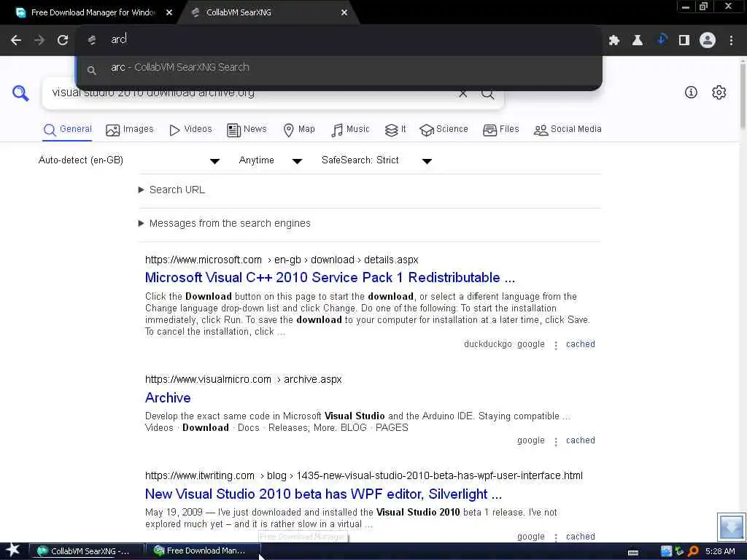This screenshot has height=560, width=747.
Task: Open the Extensions puzzle icon
Action: [x=614, y=40]
